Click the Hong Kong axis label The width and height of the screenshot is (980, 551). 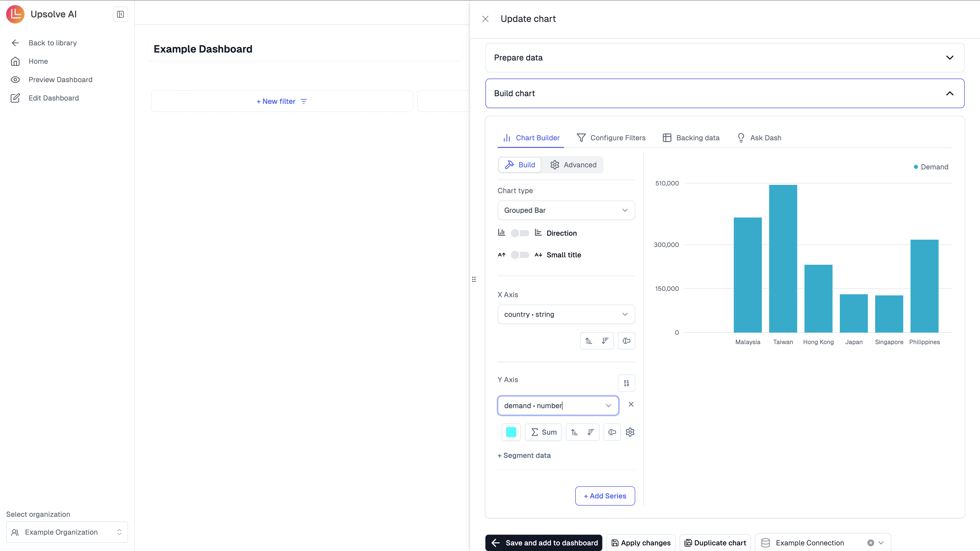[x=818, y=342]
